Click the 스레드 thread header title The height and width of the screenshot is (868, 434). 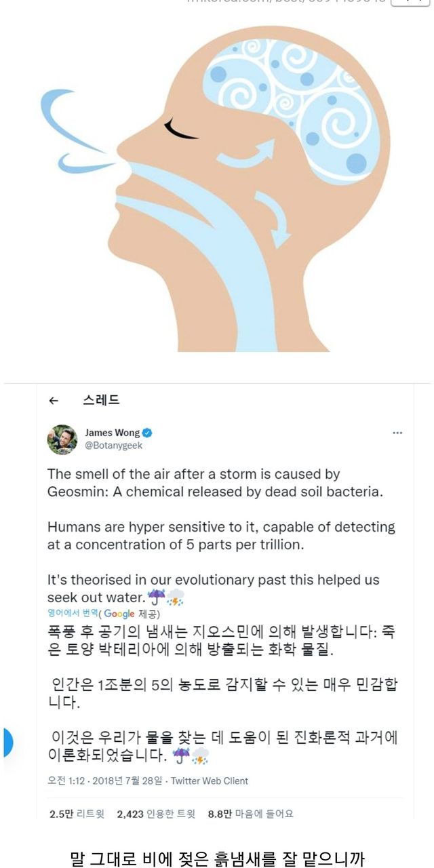101,400
